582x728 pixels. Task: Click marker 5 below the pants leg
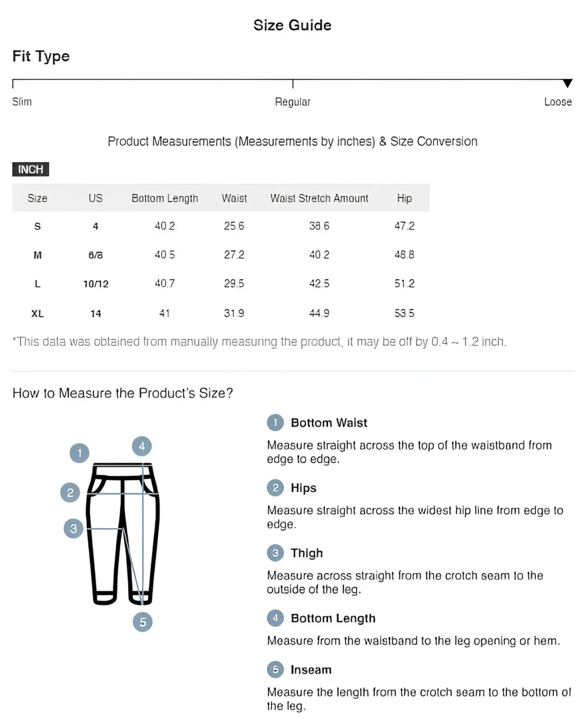(x=142, y=622)
